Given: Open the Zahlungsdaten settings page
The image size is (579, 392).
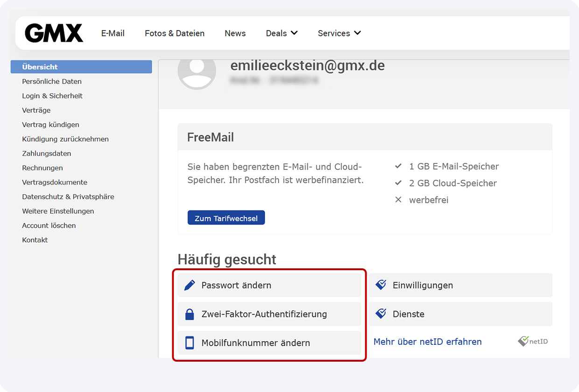Looking at the screenshot, I should (x=47, y=153).
